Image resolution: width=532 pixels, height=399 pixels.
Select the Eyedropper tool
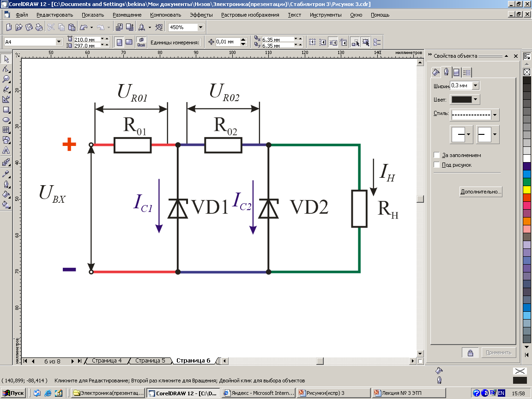(x=6, y=174)
